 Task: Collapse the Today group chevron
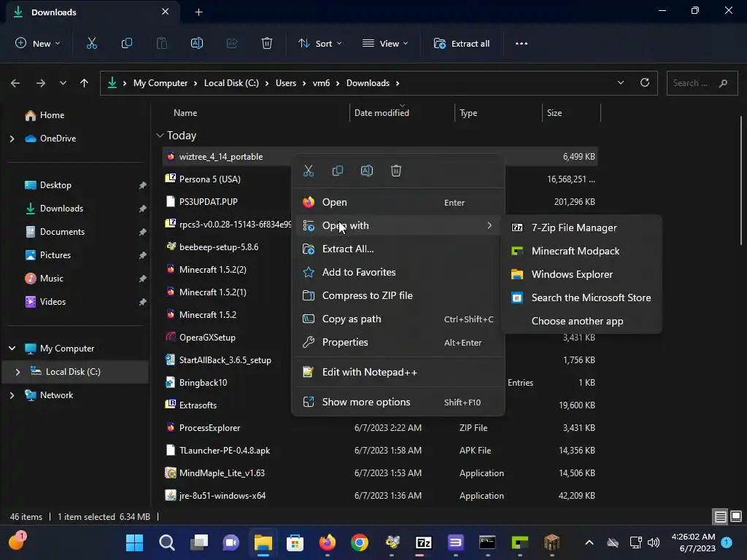coord(160,136)
